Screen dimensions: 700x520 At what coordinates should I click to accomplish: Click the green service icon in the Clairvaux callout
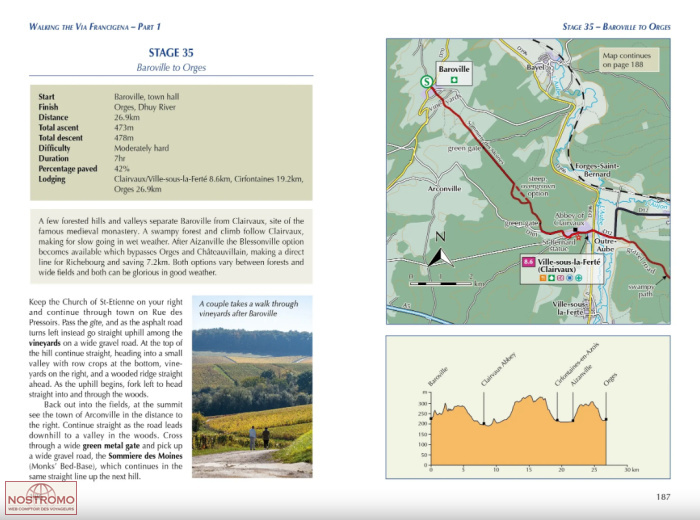coord(552,279)
